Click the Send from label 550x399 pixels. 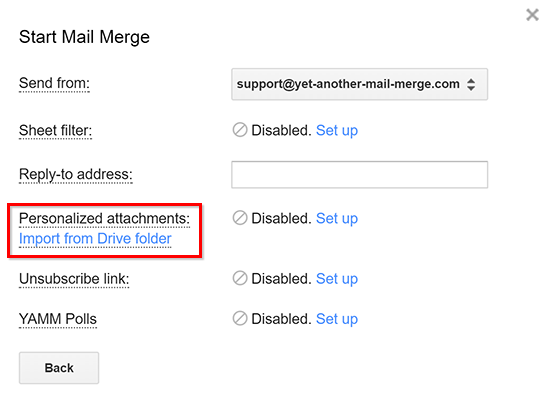click(x=54, y=83)
